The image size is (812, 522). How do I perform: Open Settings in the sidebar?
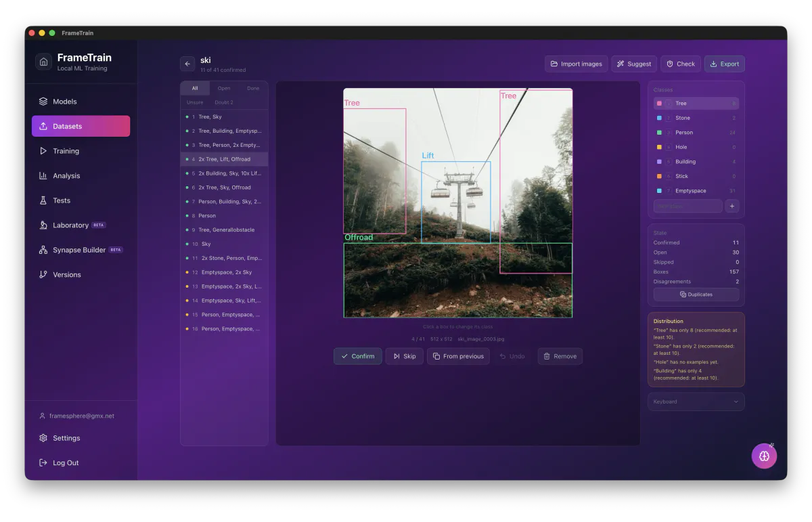[x=81, y=438]
